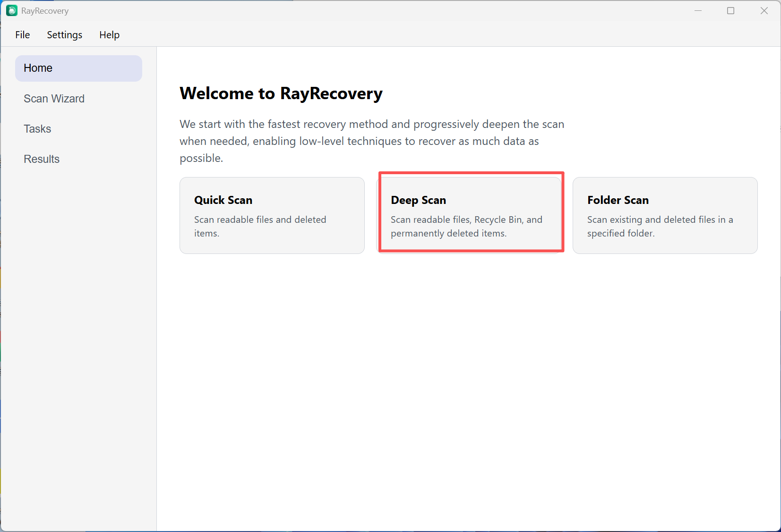Click the Welcome to RayRecovery heading
The width and height of the screenshot is (781, 532).
(x=281, y=93)
